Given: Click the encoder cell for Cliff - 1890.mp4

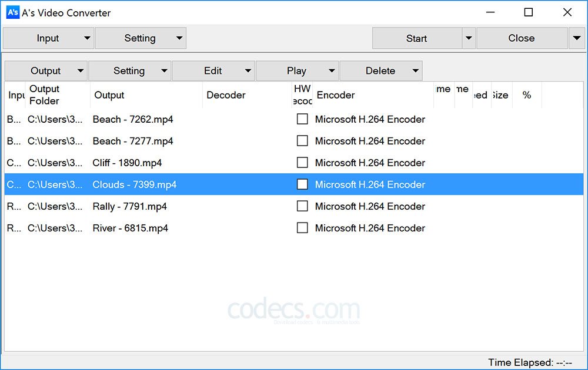Looking at the screenshot, I should [370, 163].
